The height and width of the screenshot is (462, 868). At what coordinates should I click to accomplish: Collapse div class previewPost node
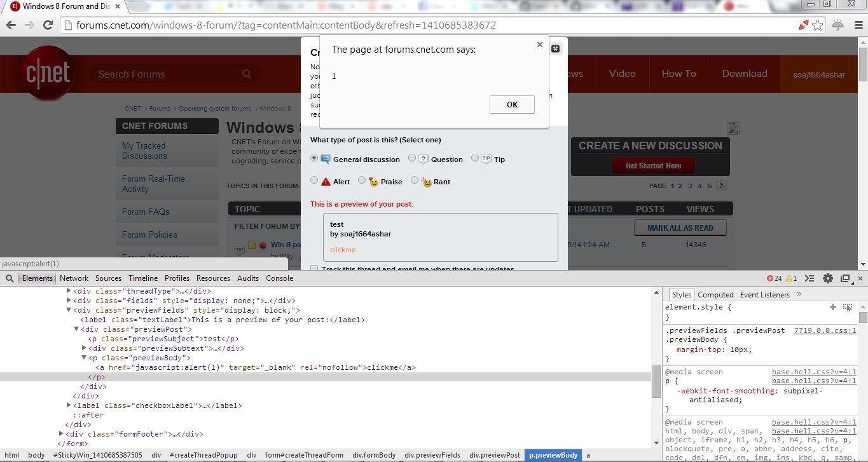click(x=76, y=329)
